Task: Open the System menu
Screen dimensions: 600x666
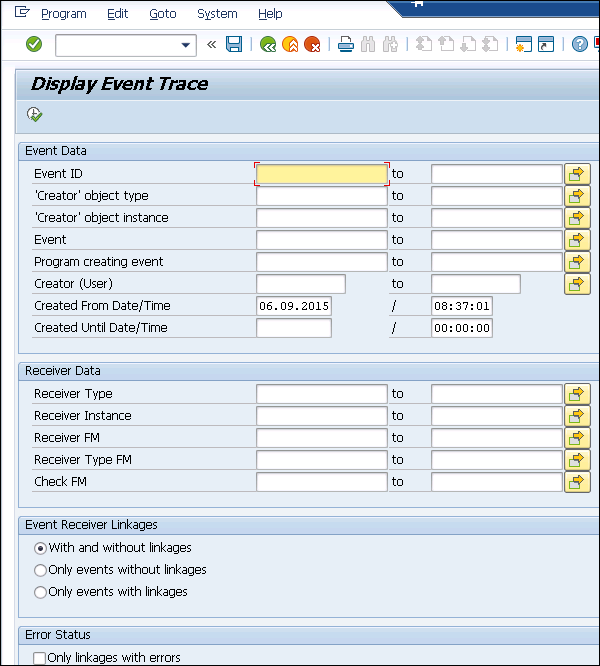Action: (217, 14)
